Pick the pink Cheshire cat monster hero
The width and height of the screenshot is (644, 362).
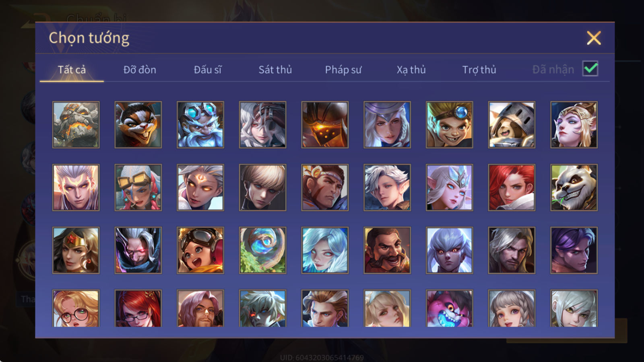tap(449, 308)
